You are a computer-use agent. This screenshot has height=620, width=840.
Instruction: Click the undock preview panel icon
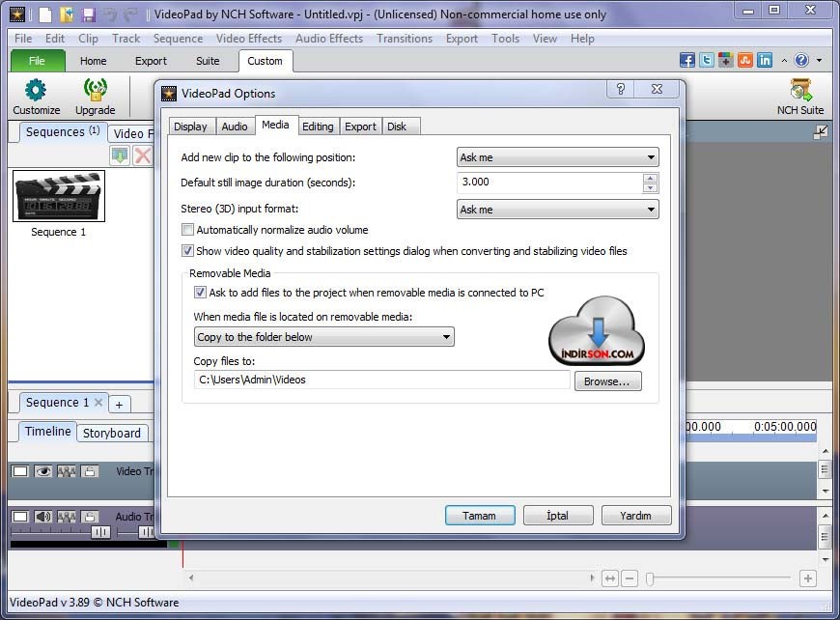click(x=820, y=132)
